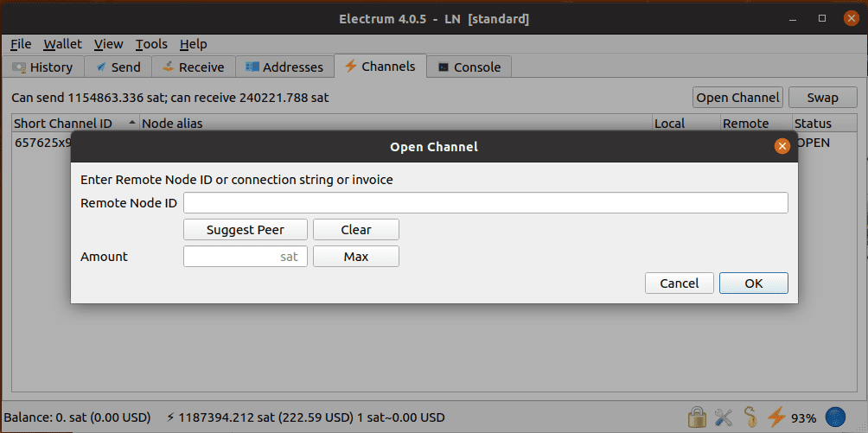Open the Tools menu
This screenshot has height=433, width=868.
(151, 44)
